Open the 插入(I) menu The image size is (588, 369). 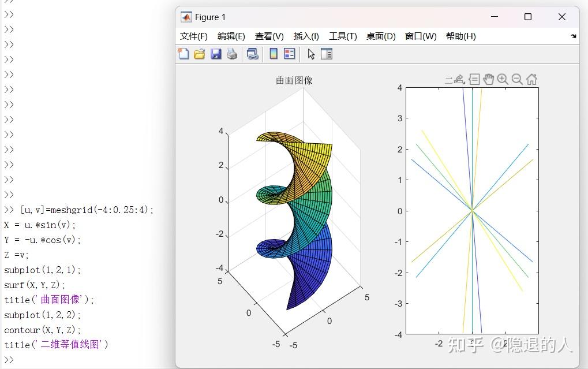(x=306, y=36)
